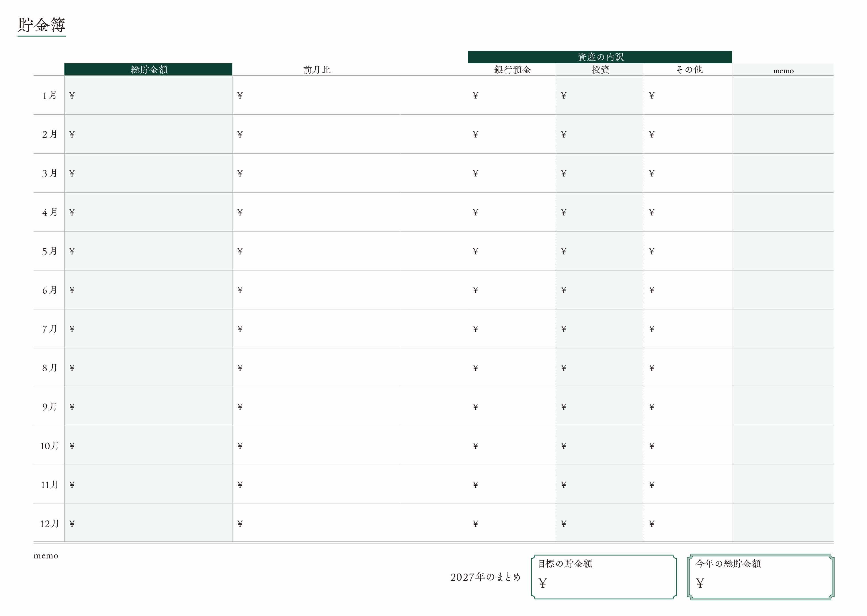Click the 総貯金額 cell for 1月
The width and height of the screenshot is (867, 616).
coord(149,95)
